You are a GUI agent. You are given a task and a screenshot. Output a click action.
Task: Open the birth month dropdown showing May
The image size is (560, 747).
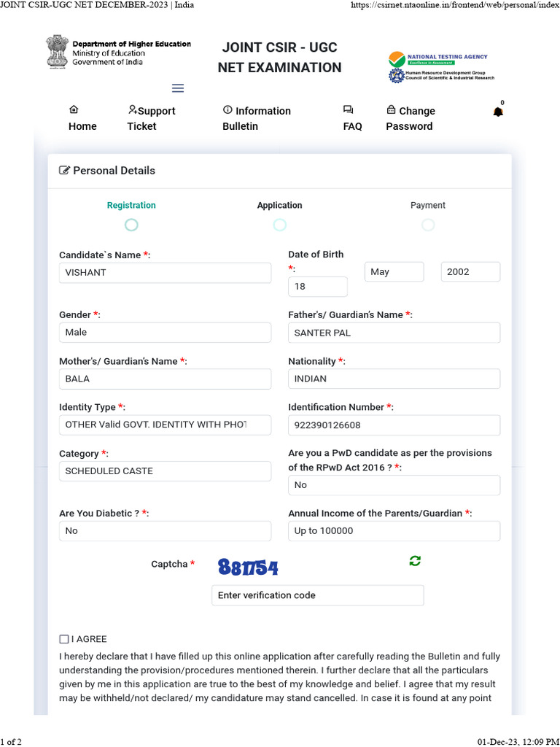(394, 272)
